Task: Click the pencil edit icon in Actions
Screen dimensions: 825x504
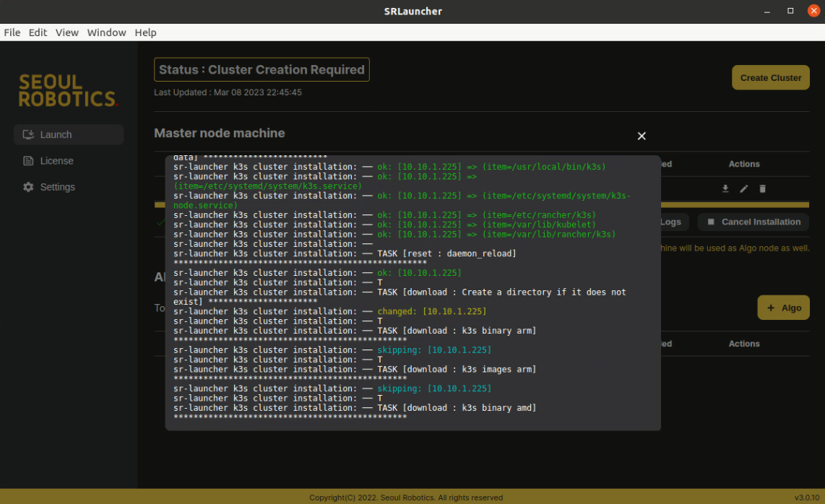Action: coord(744,188)
